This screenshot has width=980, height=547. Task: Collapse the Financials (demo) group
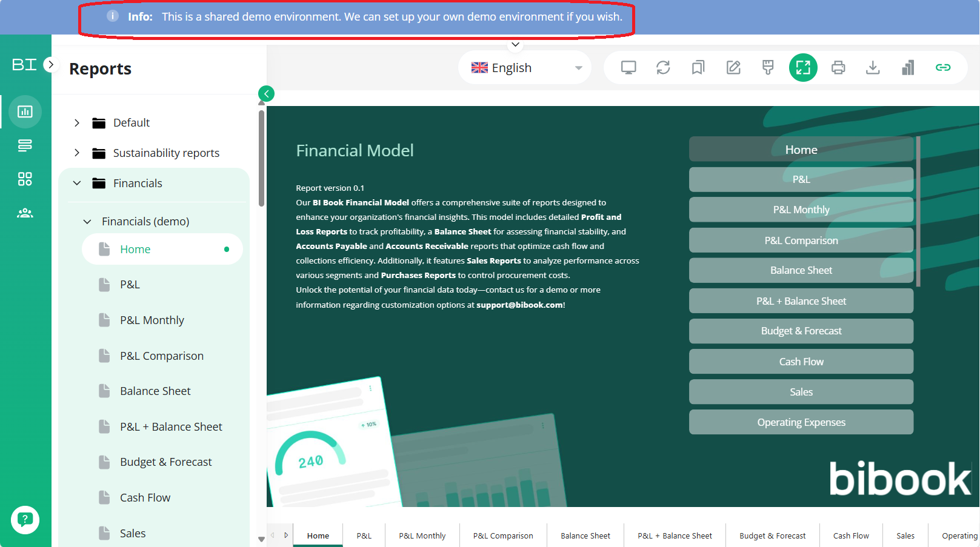point(87,222)
